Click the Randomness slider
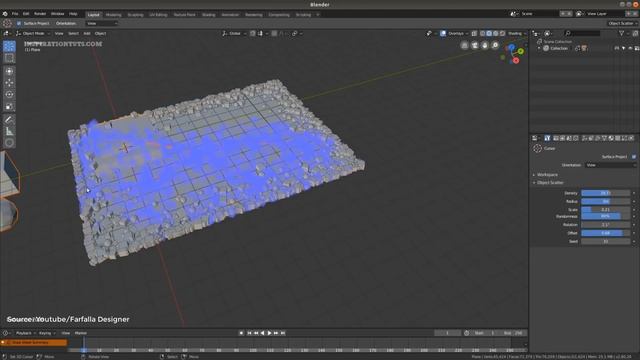Screen dimensions: 640x360 click(x=606, y=216)
